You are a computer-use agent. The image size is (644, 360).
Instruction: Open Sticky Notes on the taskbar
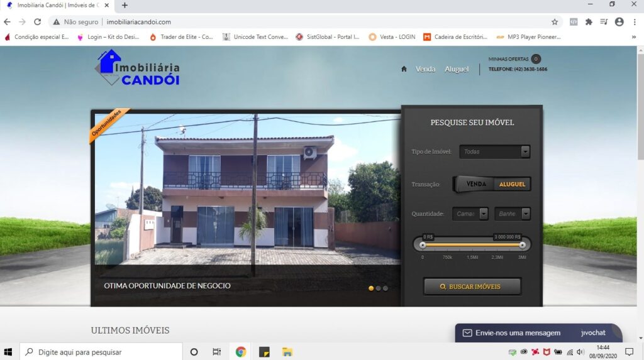tap(264, 352)
